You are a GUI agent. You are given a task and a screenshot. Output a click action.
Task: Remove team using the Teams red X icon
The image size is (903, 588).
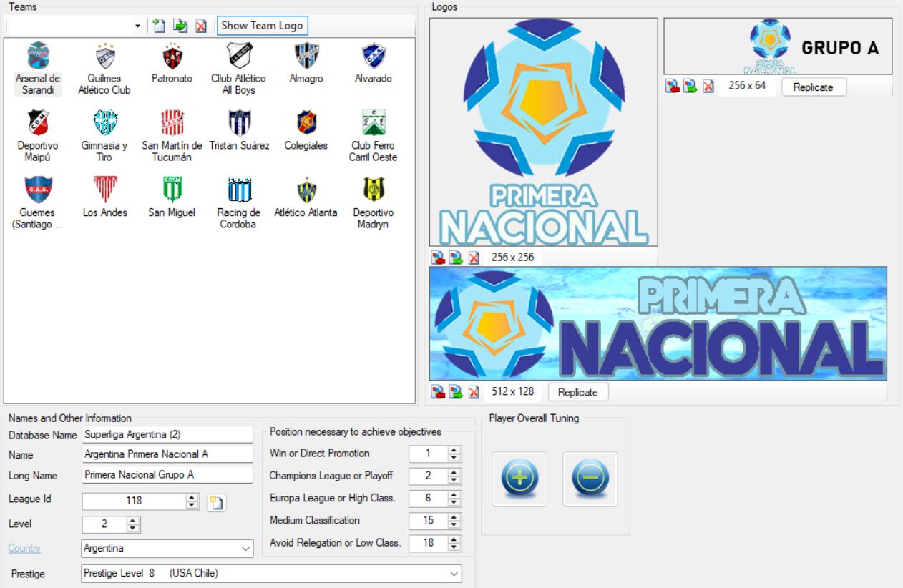201,26
